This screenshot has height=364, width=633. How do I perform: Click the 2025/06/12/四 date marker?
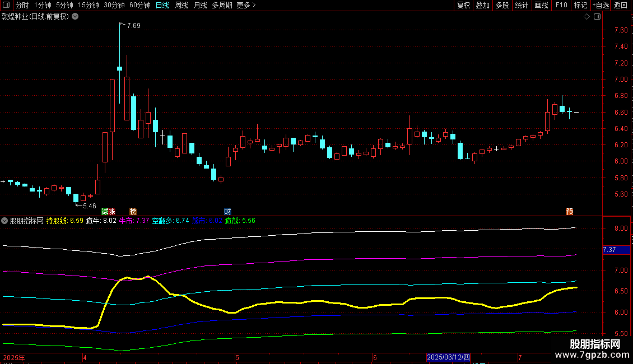point(449,357)
